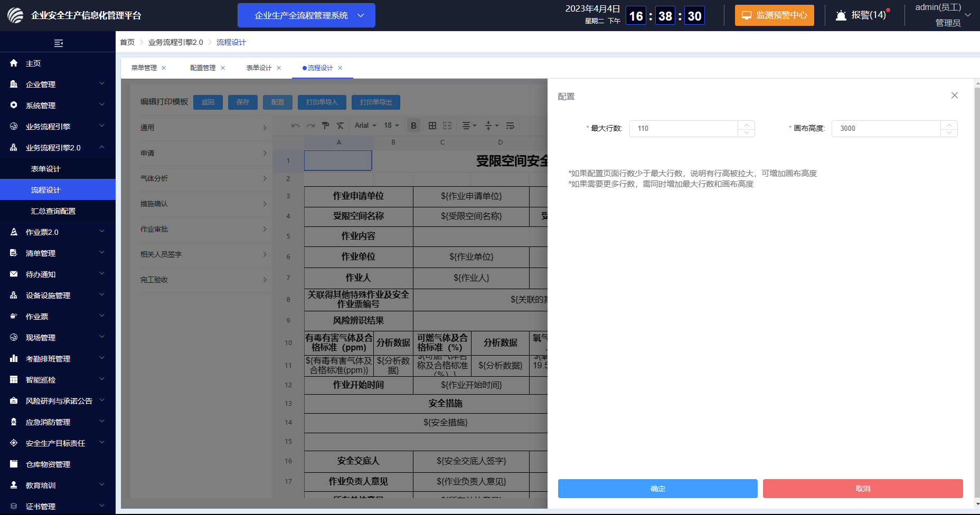Collapse the left sidebar menu icon
The image size is (980, 515).
59,43
